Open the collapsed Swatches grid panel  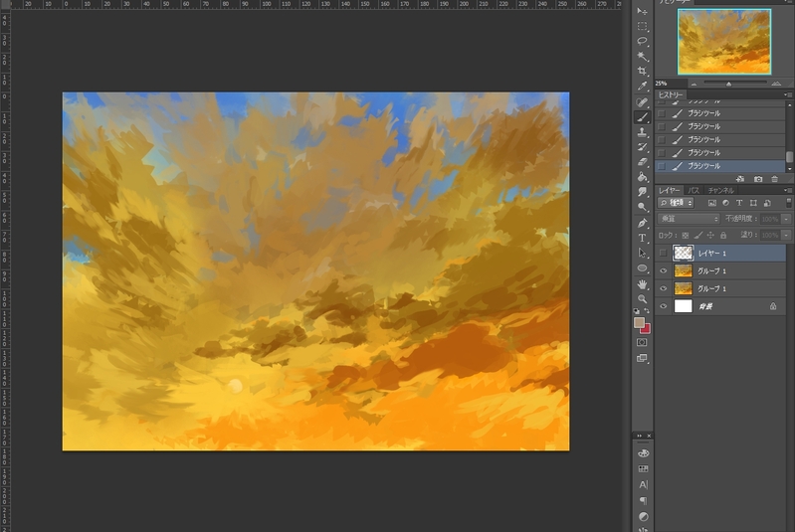pos(643,468)
